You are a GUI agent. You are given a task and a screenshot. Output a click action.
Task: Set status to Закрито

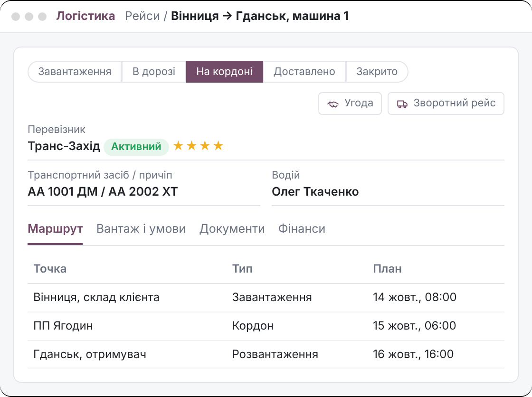(377, 72)
